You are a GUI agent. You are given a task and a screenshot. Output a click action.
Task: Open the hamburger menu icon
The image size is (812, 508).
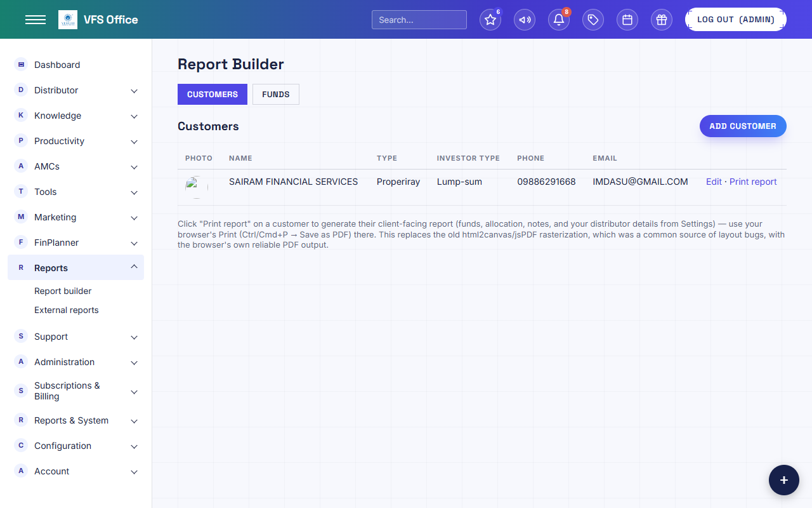[36, 20]
